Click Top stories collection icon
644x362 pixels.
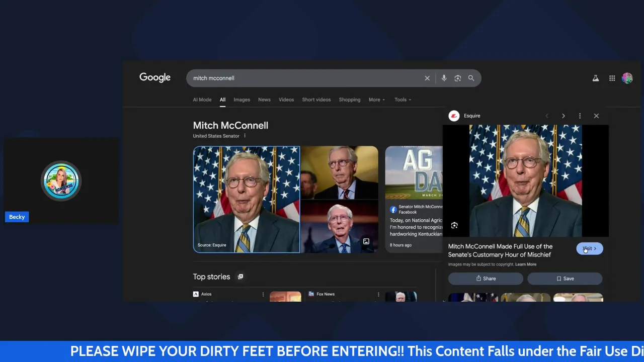click(240, 277)
